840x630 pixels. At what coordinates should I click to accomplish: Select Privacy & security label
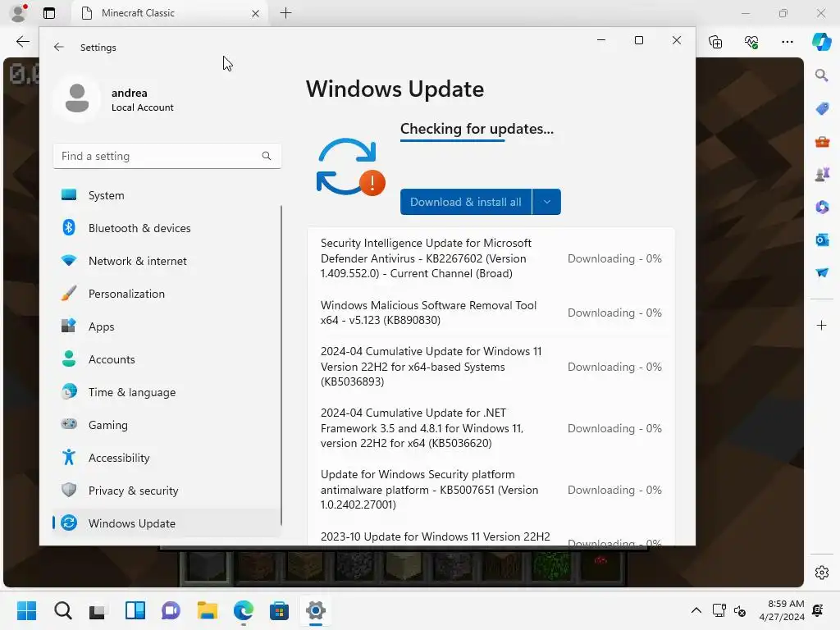click(134, 491)
